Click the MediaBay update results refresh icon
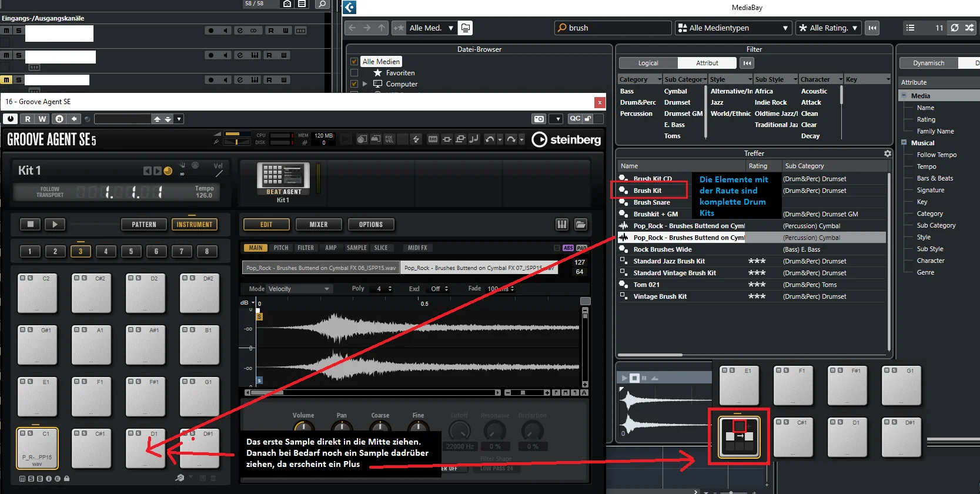The image size is (980, 494). click(x=955, y=28)
